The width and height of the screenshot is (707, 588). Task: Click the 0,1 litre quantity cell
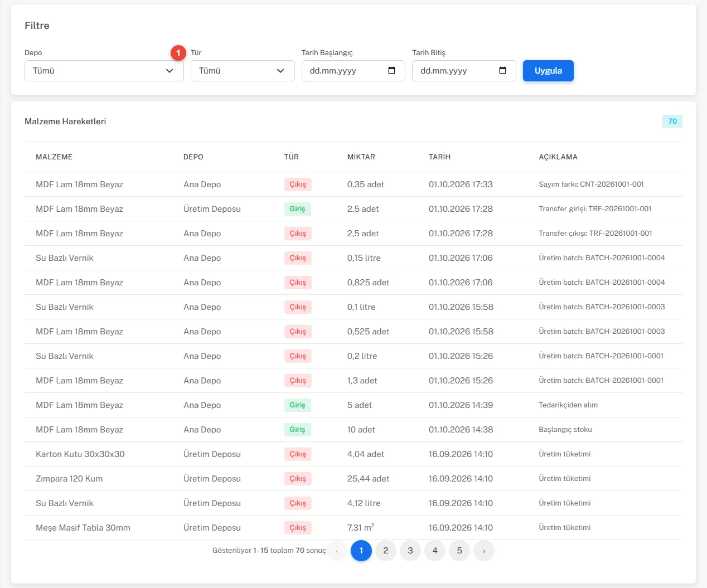(x=361, y=307)
